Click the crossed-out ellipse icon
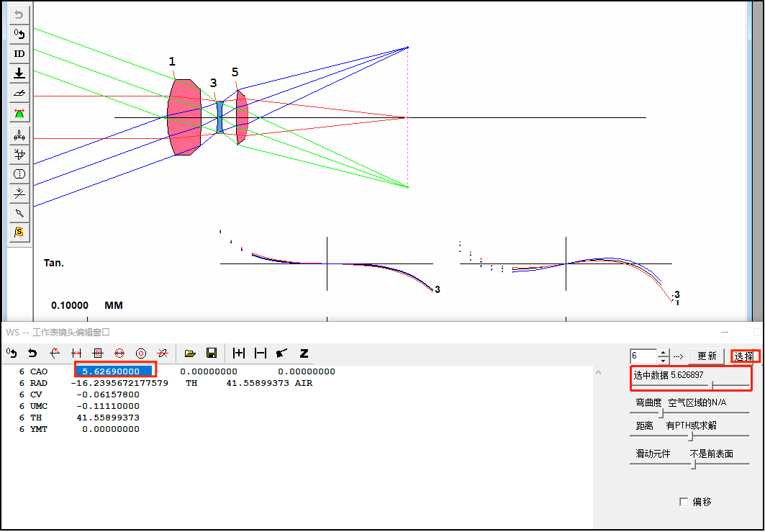 click(x=163, y=353)
